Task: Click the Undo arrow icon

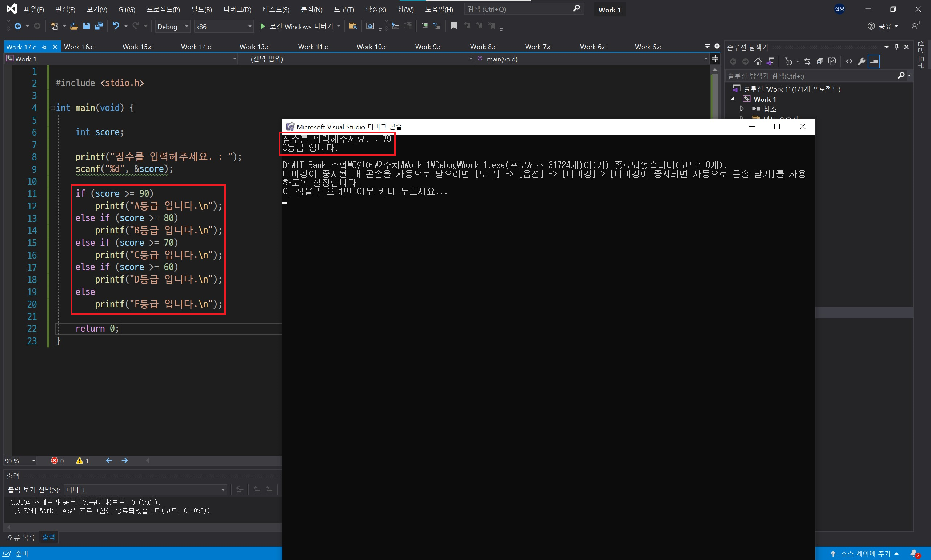Action: [x=116, y=26]
